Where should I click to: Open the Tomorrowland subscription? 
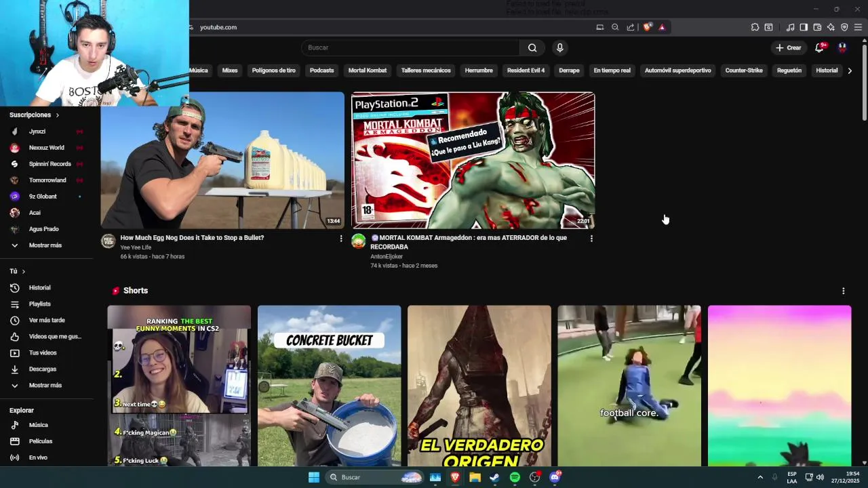[x=46, y=180]
